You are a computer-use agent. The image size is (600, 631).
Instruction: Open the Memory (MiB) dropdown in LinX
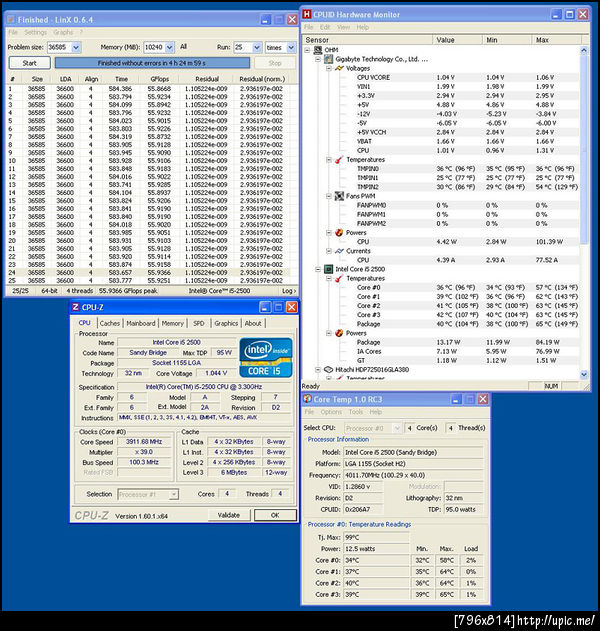point(169,47)
